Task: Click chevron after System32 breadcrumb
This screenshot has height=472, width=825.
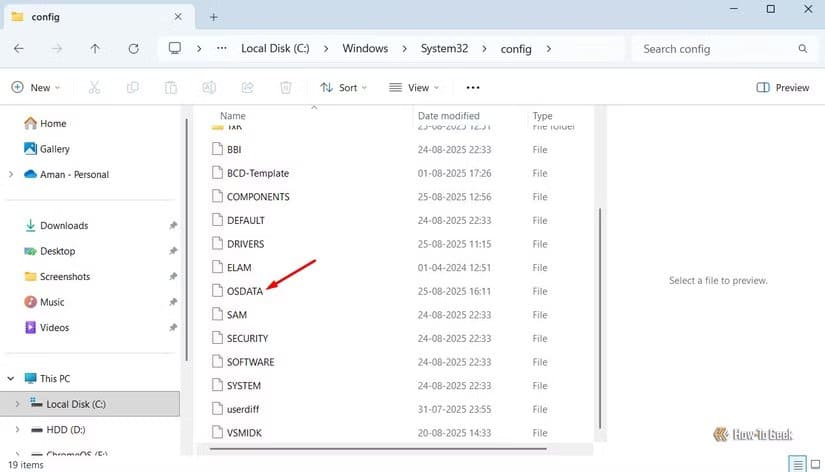Action: click(484, 48)
